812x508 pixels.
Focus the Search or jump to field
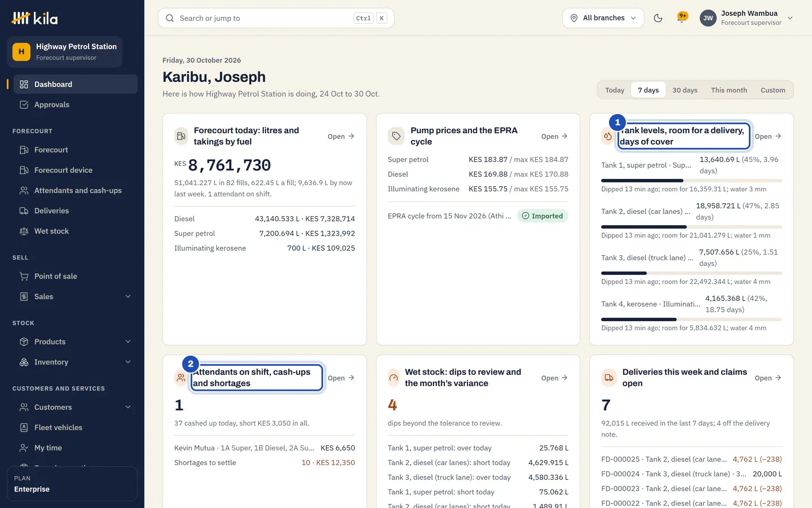[276, 18]
